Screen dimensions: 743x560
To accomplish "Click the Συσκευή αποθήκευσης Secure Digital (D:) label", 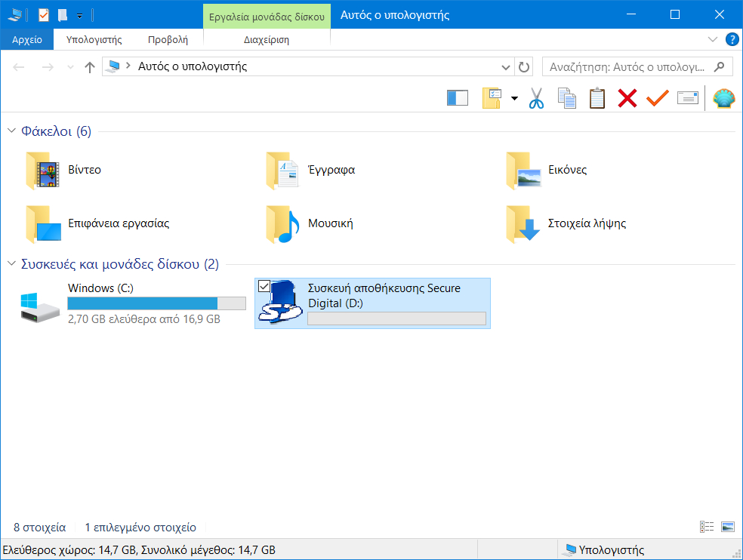I will pyautogui.click(x=384, y=296).
